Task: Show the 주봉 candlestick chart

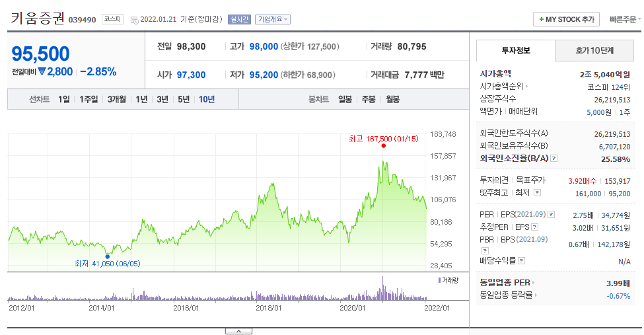Action: (x=369, y=99)
